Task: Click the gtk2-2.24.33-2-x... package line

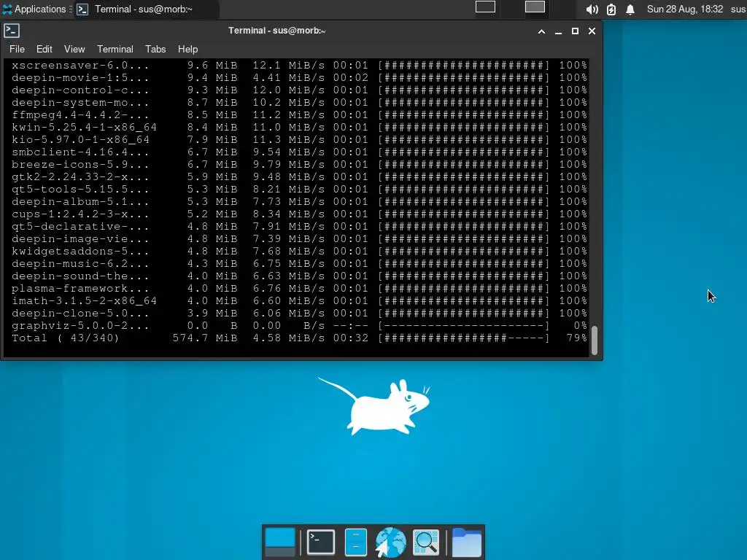Action: click(x=299, y=176)
